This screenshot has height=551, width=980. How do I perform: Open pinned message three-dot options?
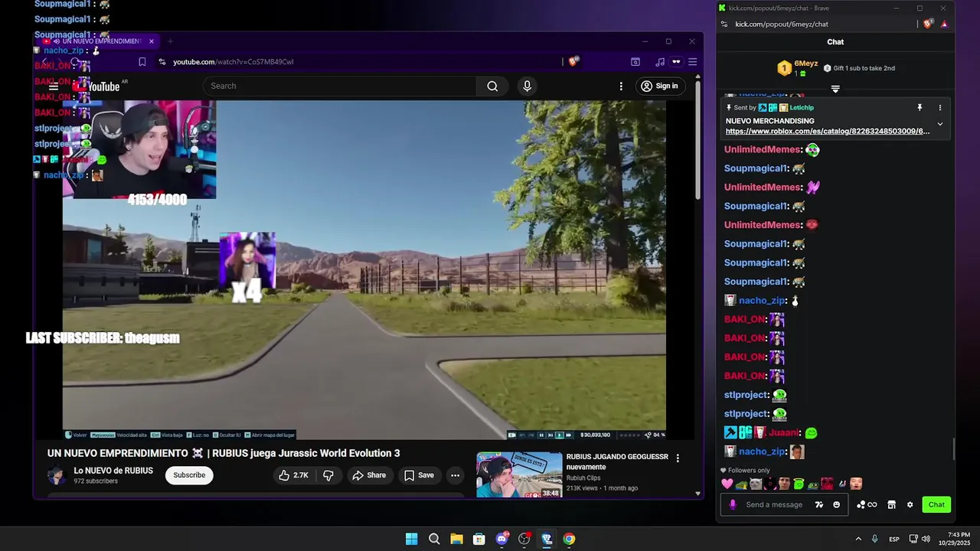coord(940,108)
